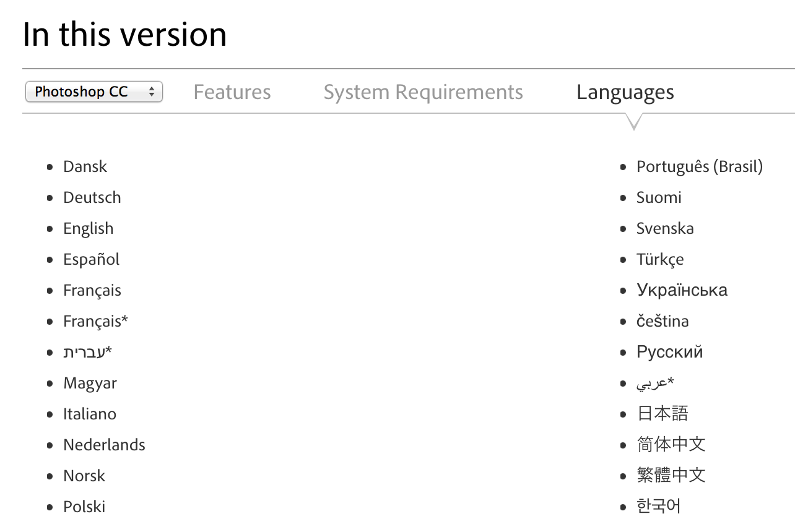Select English in the language list
795x532 pixels.
(x=88, y=228)
